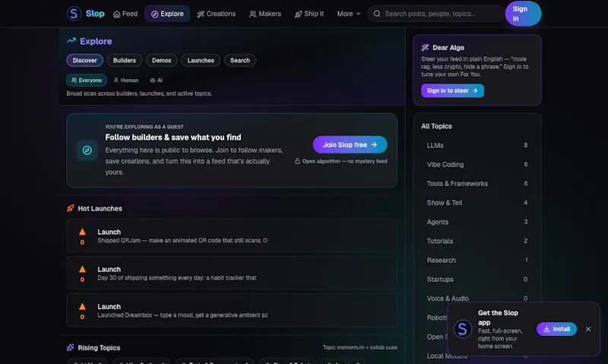Click the Dear Algo wand icon

425,48
